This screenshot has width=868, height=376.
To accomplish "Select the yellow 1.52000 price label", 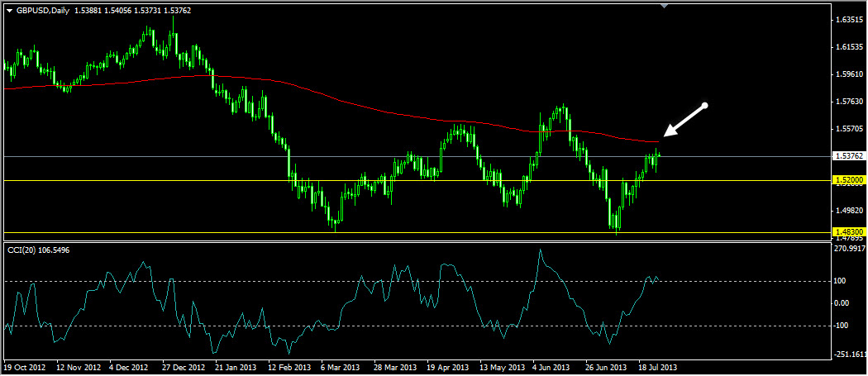I will (848, 180).
